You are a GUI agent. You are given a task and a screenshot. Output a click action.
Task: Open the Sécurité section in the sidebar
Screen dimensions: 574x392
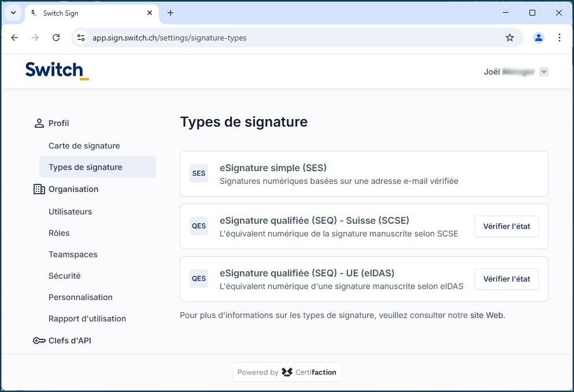coord(64,276)
